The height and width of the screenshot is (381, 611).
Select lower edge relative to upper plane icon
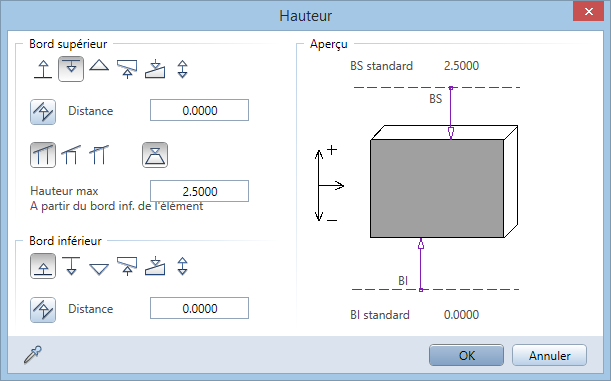point(71,266)
